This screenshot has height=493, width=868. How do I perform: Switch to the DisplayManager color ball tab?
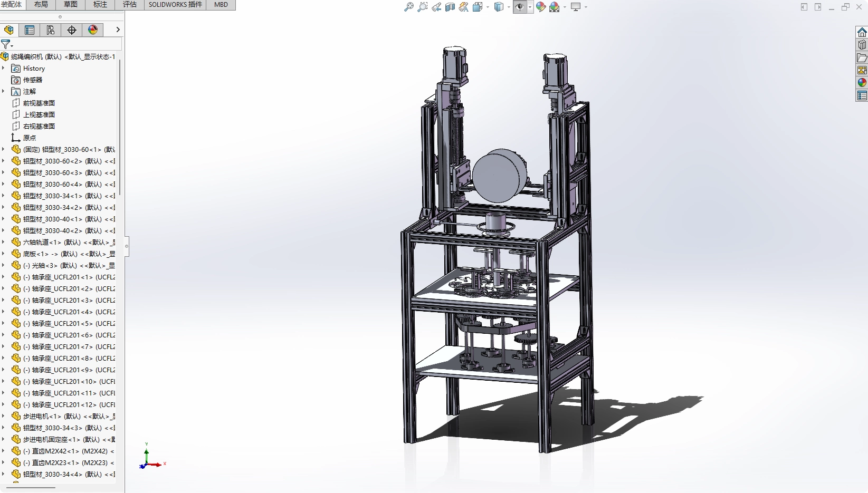tap(93, 30)
